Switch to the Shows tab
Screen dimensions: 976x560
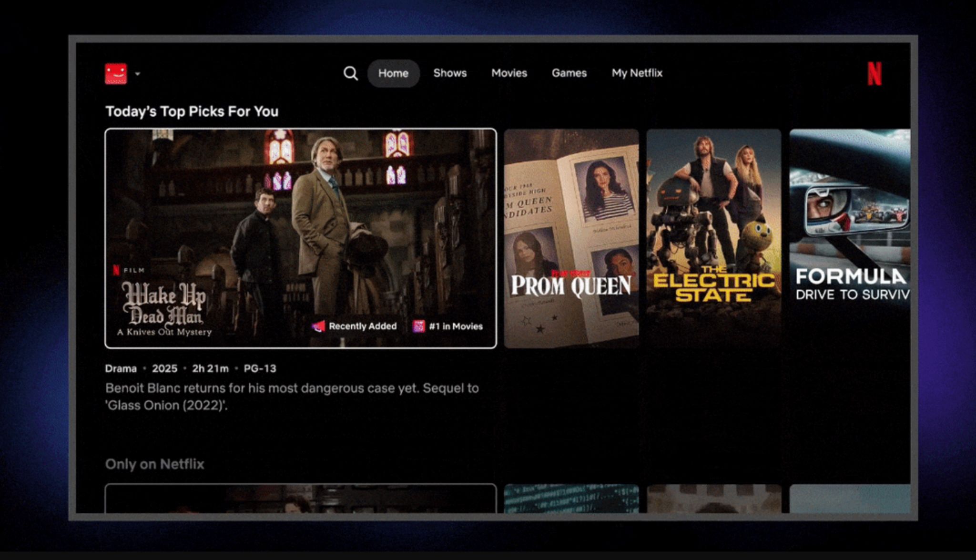[450, 73]
